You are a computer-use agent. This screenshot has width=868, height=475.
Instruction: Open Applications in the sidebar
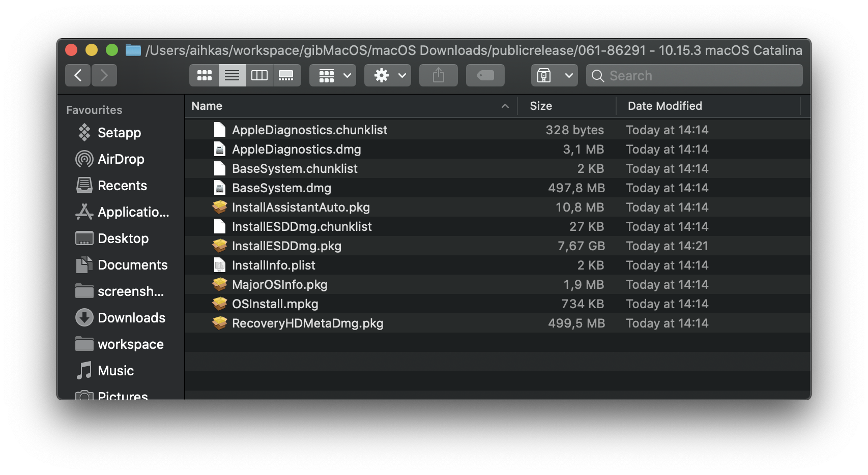121,212
